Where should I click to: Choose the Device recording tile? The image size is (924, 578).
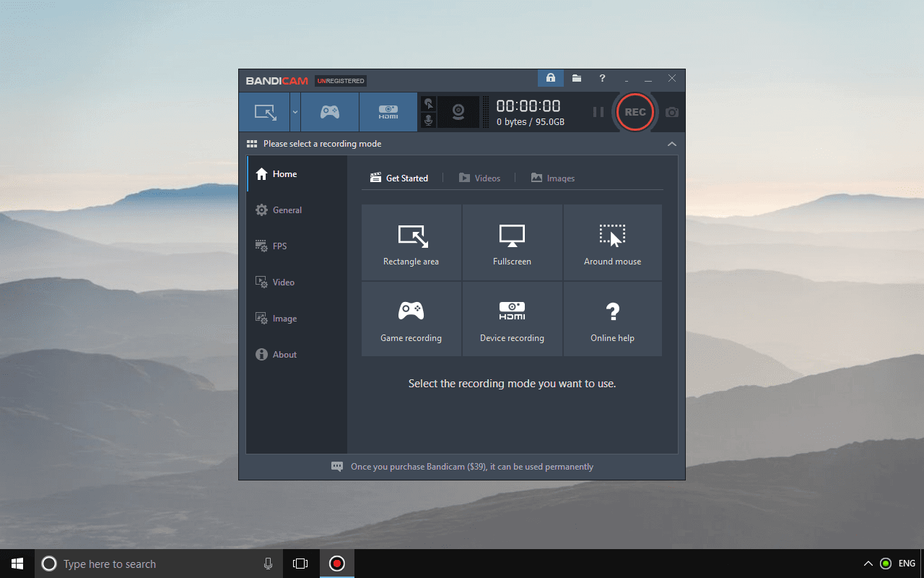(x=513, y=319)
